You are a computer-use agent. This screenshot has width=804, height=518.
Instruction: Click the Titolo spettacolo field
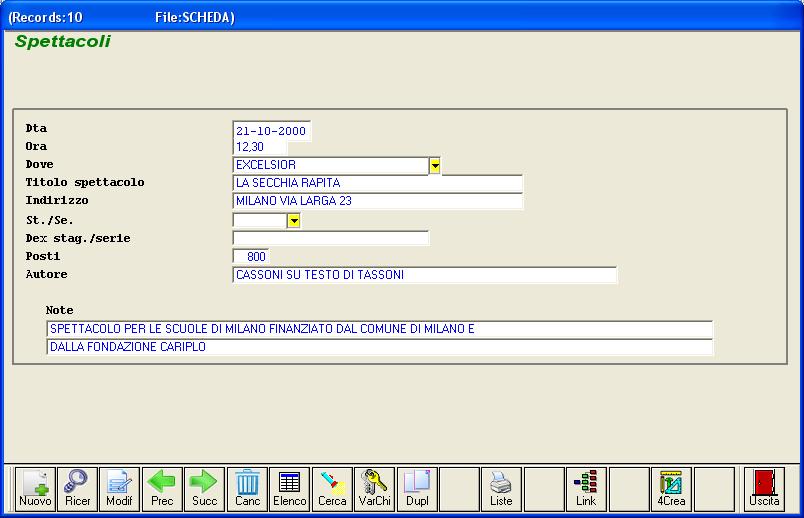coord(377,184)
